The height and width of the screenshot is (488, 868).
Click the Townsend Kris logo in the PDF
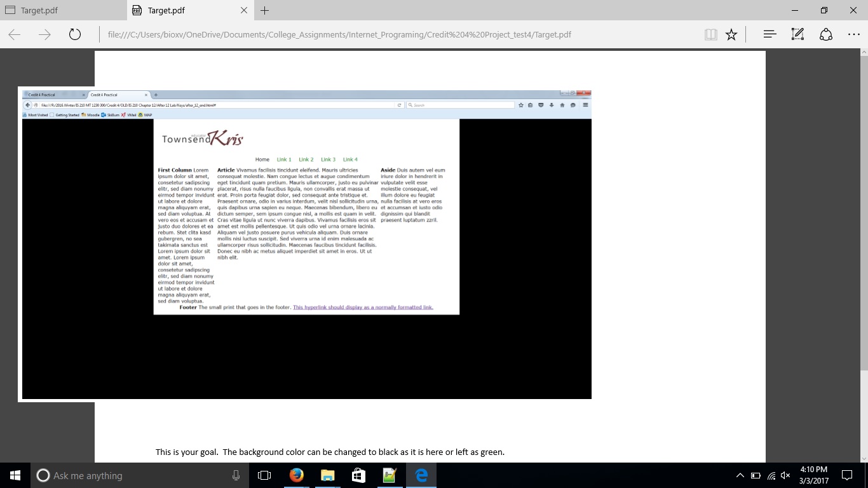click(x=203, y=139)
